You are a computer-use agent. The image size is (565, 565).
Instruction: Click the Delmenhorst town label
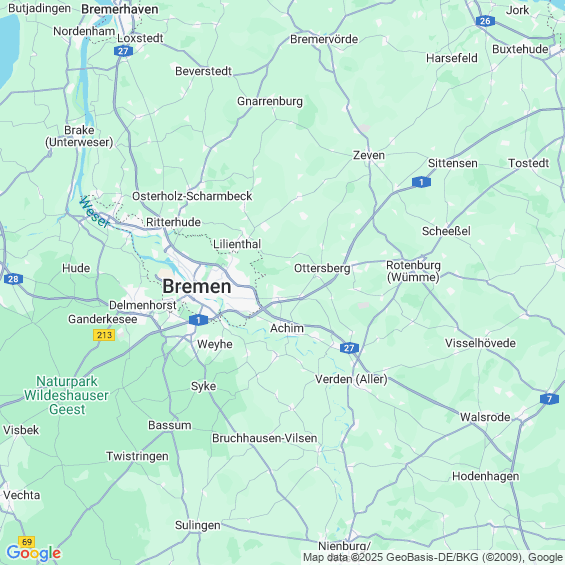point(143,305)
